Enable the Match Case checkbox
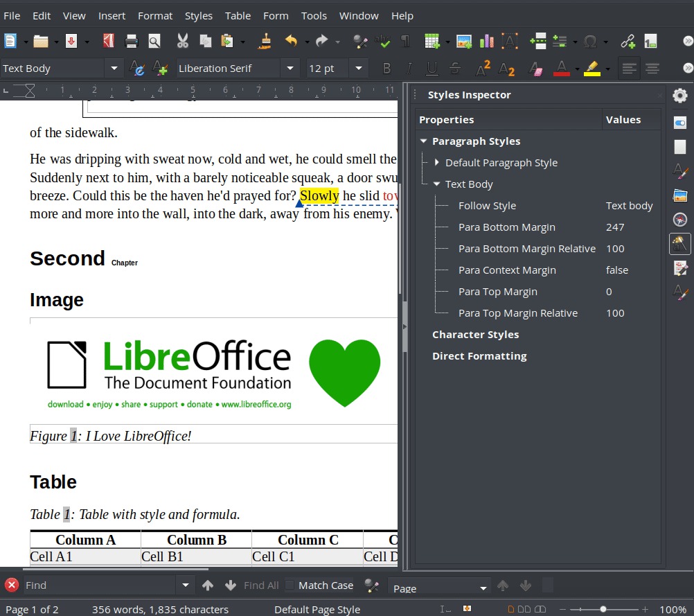The image size is (694, 616). click(290, 585)
